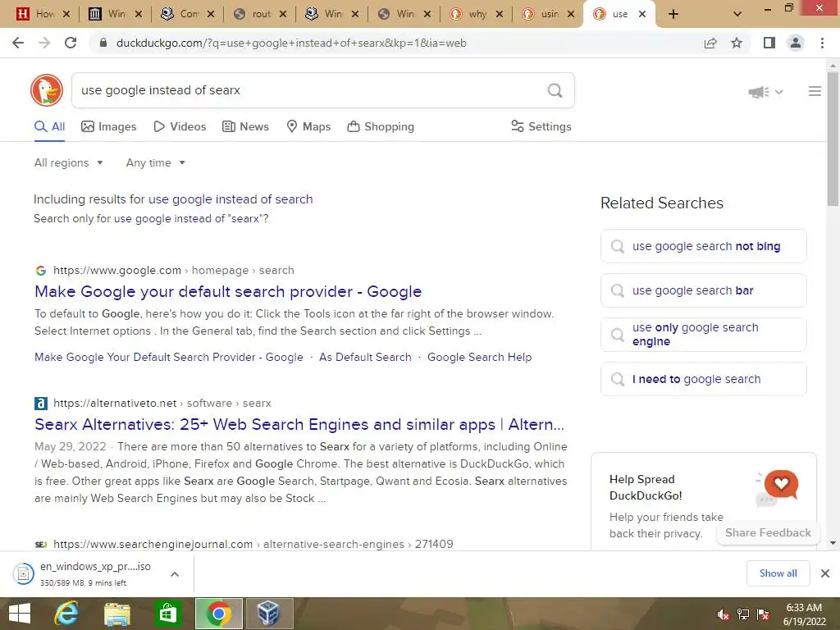Select the News search tab
This screenshot has width=840, height=630.
[246, 126]
